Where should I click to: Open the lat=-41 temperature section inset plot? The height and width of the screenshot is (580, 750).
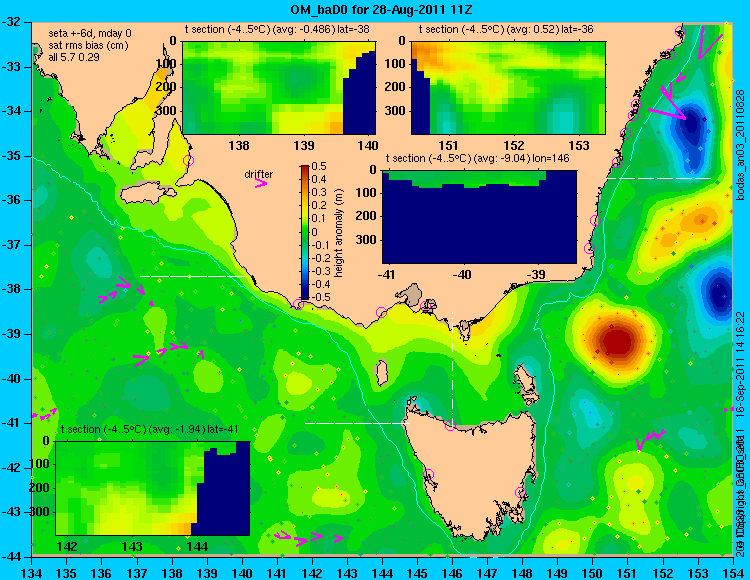pos(153,488)
